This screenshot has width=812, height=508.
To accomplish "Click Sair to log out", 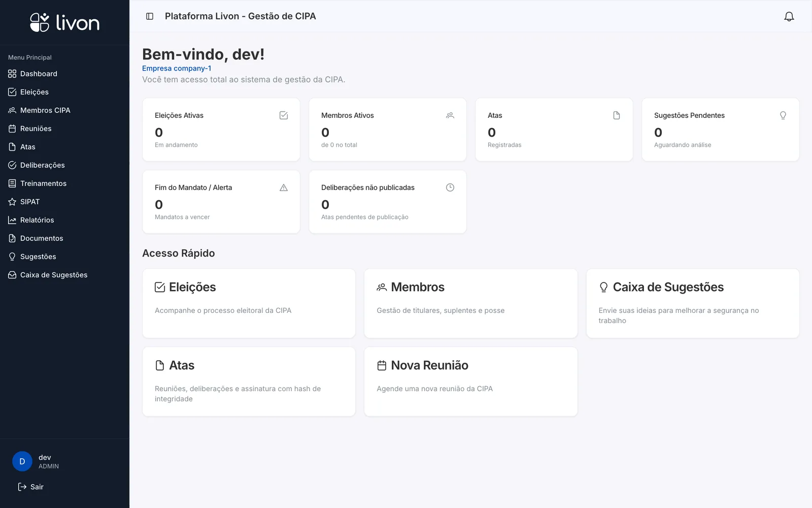I will pos(31,487).
